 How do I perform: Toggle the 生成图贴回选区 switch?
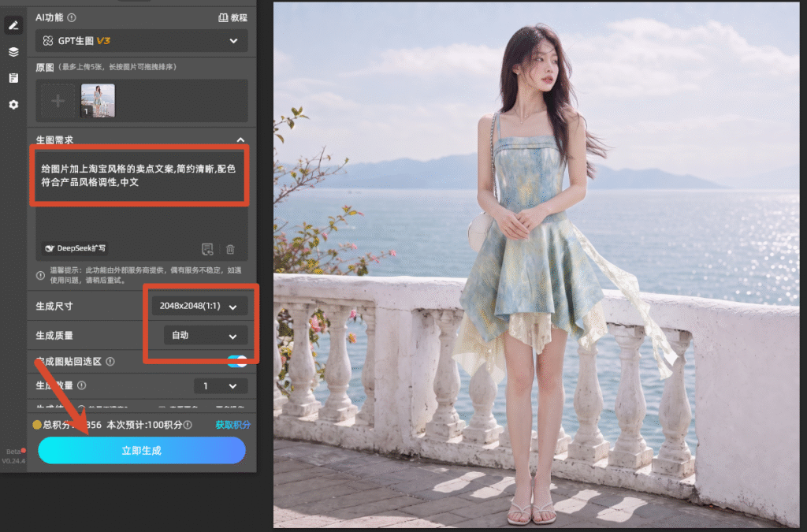[237, 361]
